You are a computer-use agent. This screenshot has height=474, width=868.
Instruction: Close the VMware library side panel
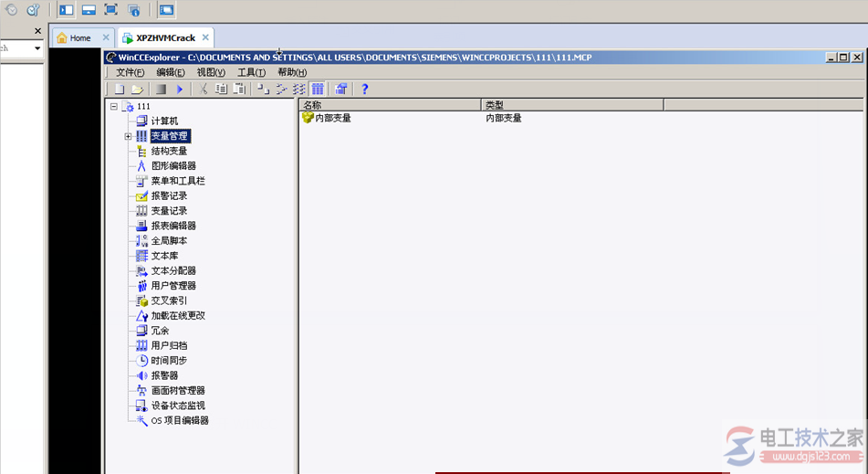37,31
